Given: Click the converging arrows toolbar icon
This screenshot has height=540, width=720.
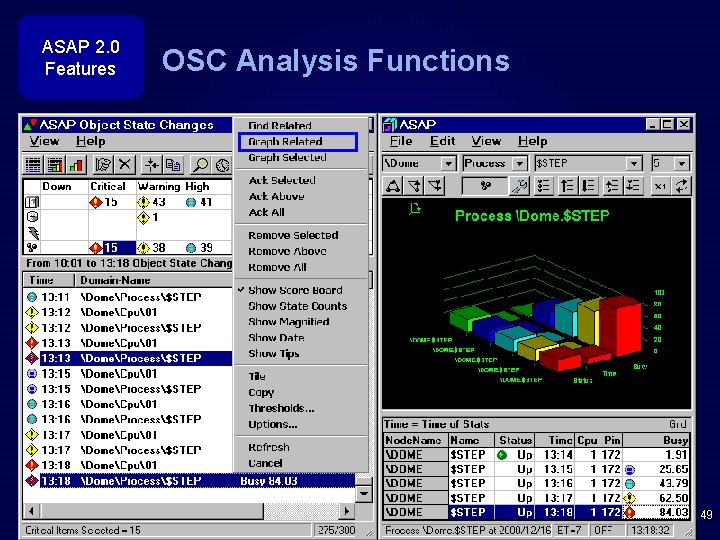Looking at the screenshot, I should click(x=151, y=164).
